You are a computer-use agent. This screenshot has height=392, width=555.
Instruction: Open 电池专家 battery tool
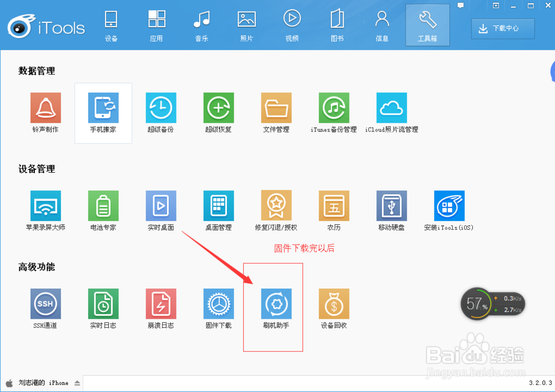tap(103, 206)
